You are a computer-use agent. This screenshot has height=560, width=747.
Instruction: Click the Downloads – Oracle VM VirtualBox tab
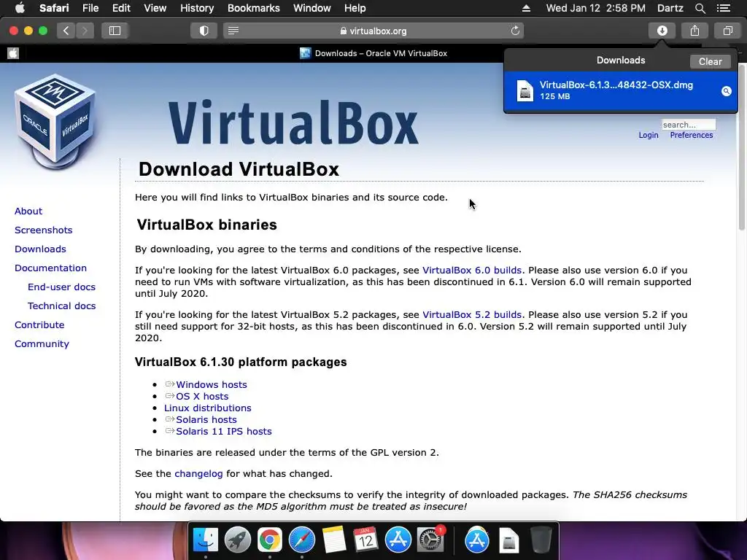[x=373, y=53]
